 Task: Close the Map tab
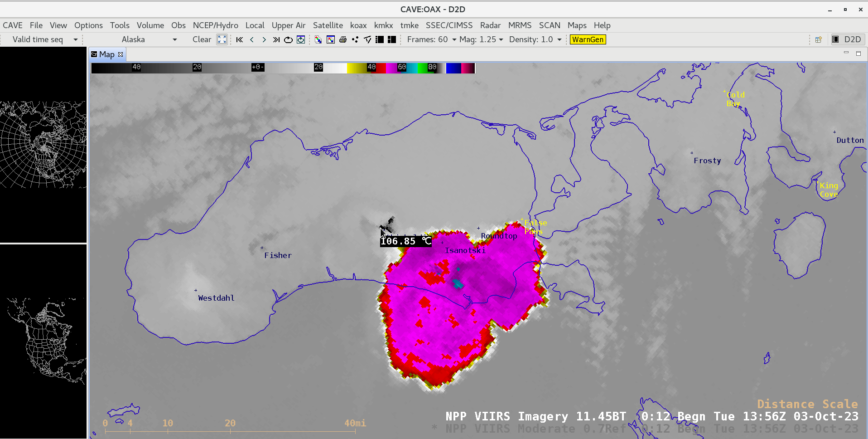[x=121, y=54]
